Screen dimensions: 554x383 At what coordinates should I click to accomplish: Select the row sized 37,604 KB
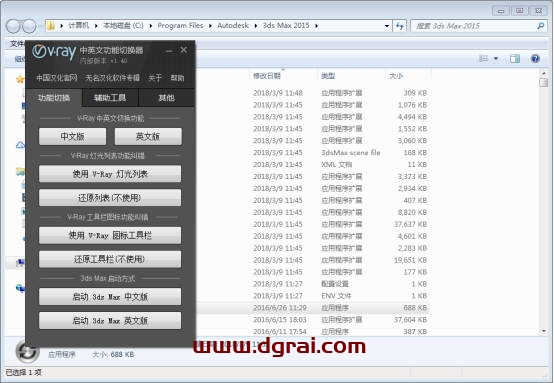(x=312, y=320)
